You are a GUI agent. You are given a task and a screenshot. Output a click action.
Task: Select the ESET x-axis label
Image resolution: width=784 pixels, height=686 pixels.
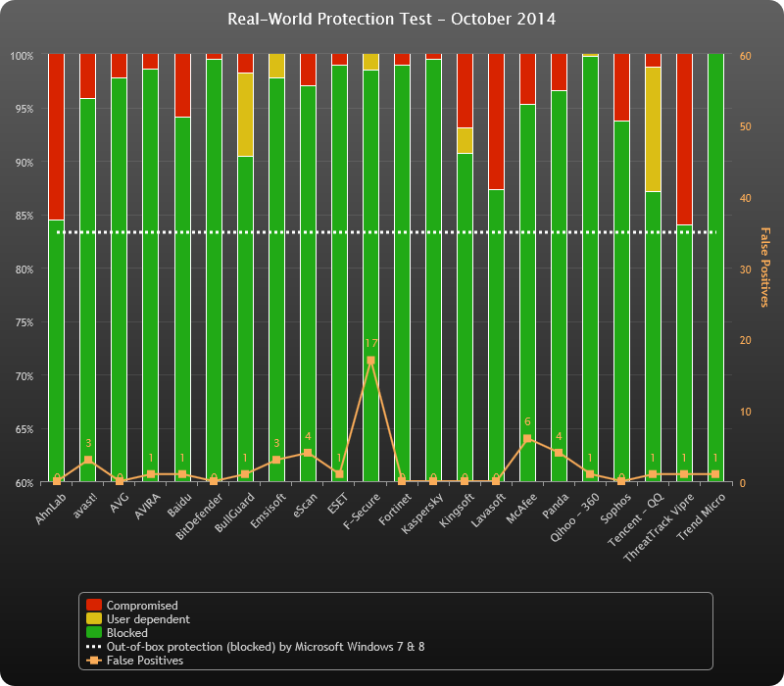pos(338,504)
